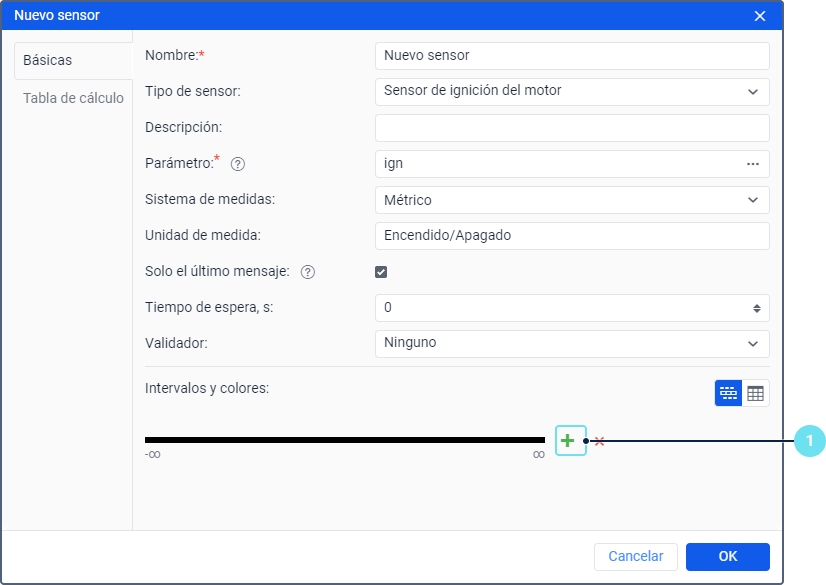Switch to interval table view icon
This screenshot has width=826, height=585.
point(755,393)
